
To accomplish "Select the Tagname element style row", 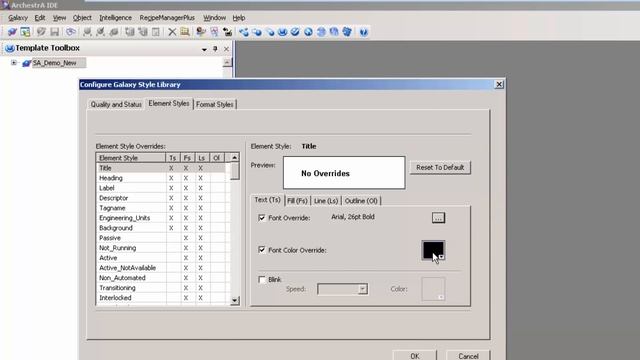I will click(x=160, y=208).
